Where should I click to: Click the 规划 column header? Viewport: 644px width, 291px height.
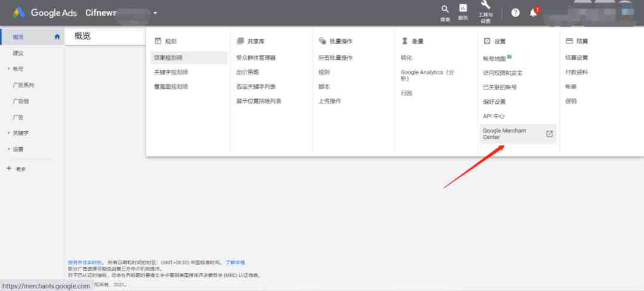tap(171, 41)
